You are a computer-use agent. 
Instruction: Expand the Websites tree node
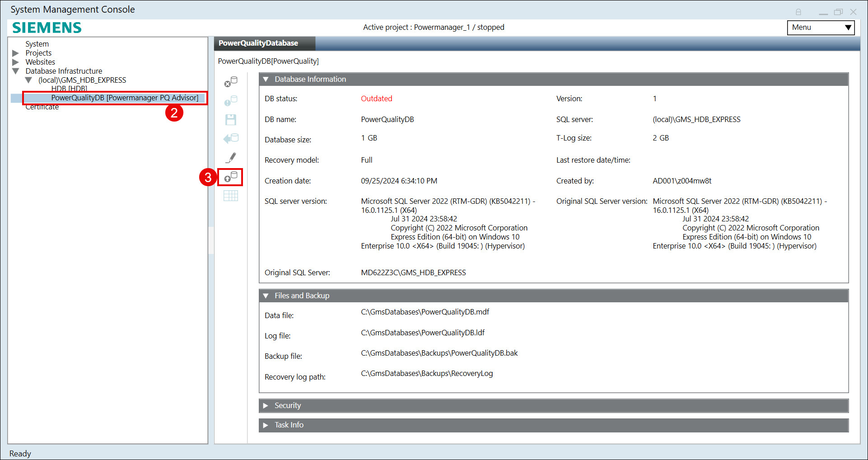point(16,62)
